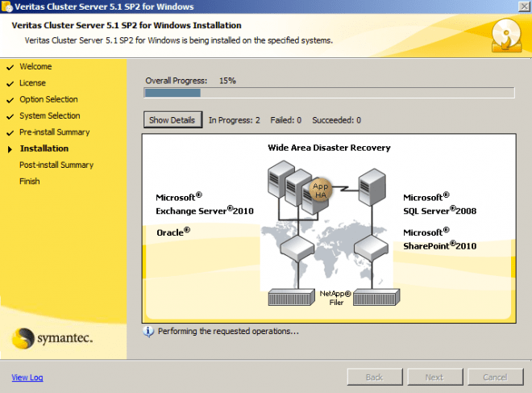Click the info icon beside status message
This screenshot has height=393, width=532.
148,332
